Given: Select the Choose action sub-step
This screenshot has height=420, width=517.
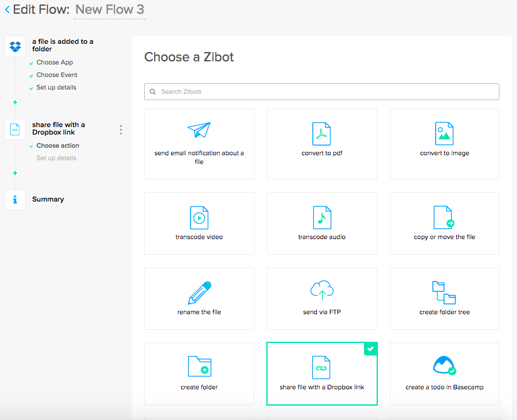Looking at the screenshot, I should [x=58, y=146].
